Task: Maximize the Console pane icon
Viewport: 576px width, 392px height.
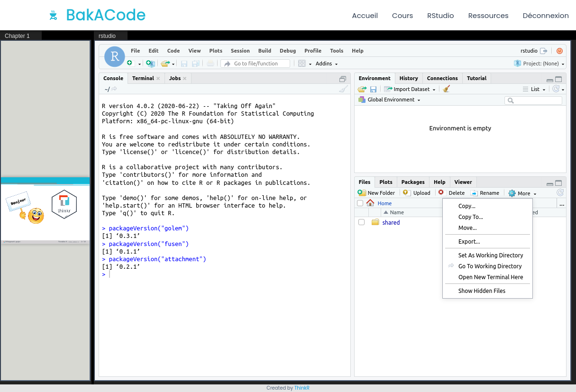Action: point(343,79)
